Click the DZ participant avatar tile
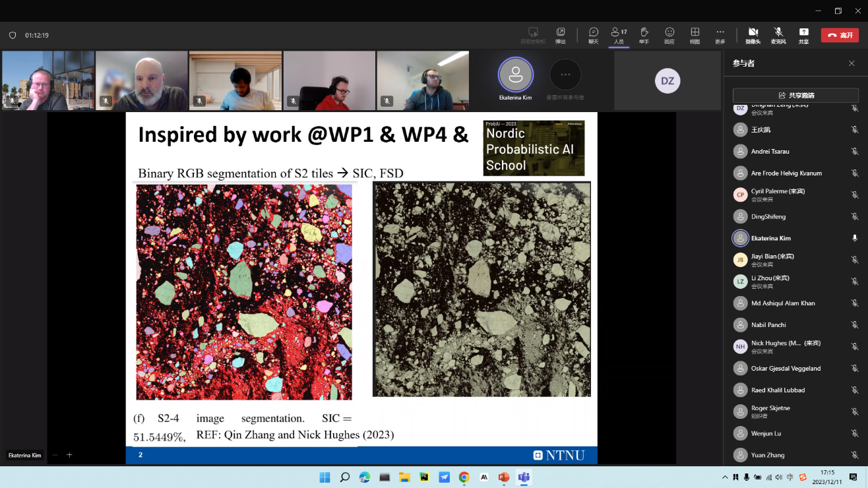The image size is (868, 488). click(667, 81)
